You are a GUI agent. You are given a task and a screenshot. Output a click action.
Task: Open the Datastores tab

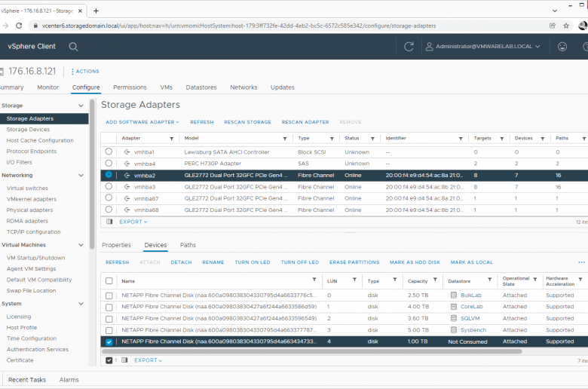(x=201, y=87)
